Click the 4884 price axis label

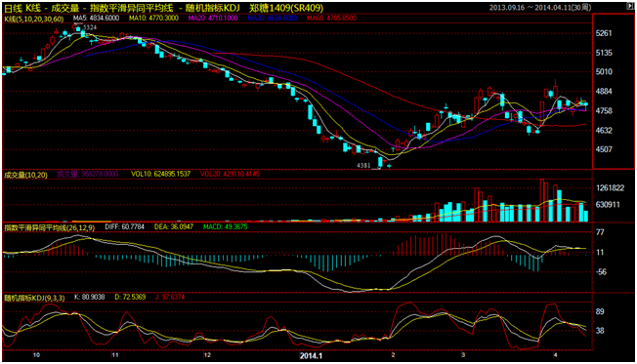[604, 92]
